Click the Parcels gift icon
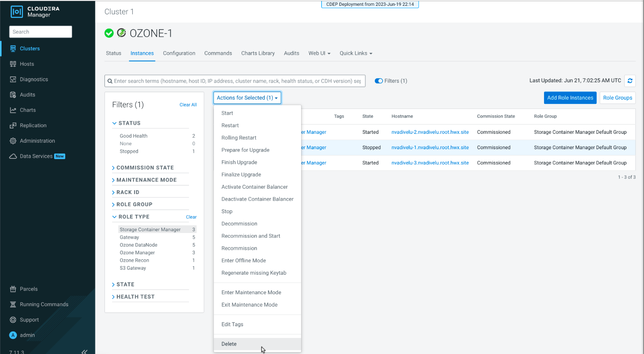This screenshot has width=644, height=354. 13,289
